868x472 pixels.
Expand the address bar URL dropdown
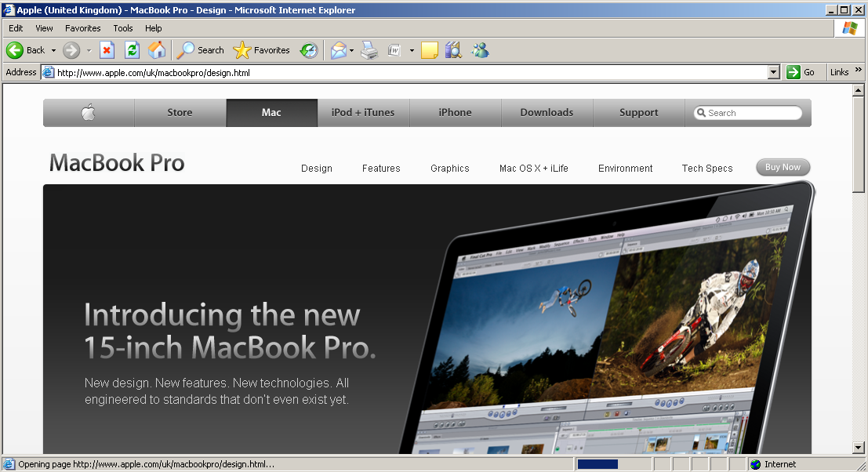click(x=774, y=72)
